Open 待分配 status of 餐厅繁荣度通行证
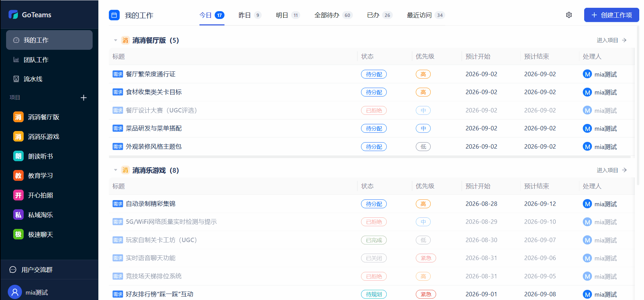The width and height of the screenshot is (644, 300). click(x=374, y=74)
